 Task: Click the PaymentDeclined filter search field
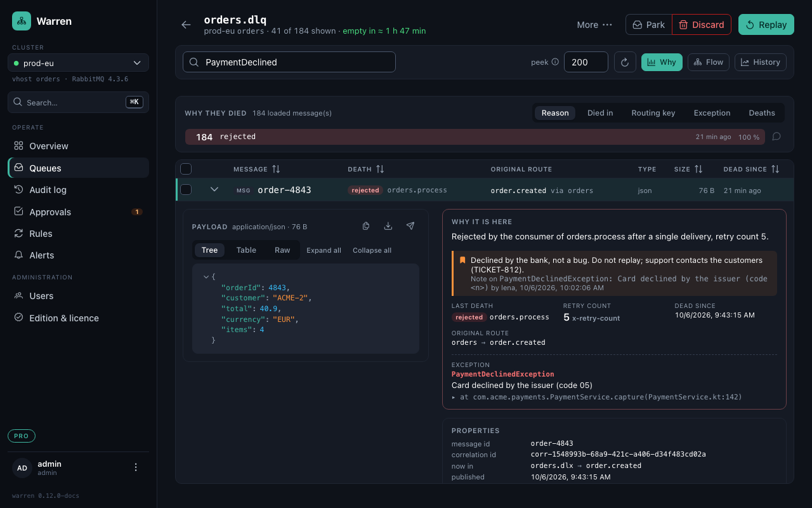289,62
